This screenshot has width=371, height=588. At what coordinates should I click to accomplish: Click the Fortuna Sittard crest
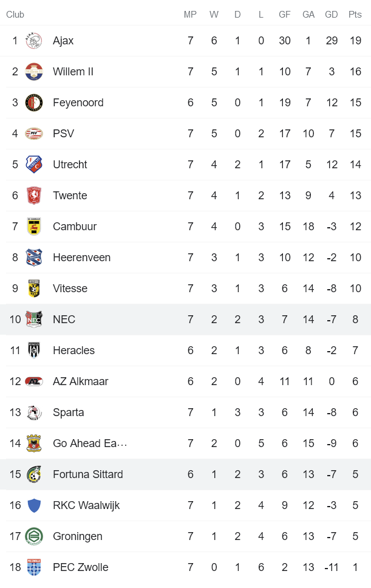tap(34, 474)
